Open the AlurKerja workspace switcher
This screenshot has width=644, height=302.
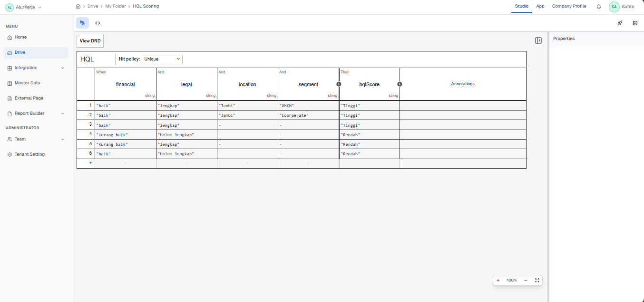point(24,7)
